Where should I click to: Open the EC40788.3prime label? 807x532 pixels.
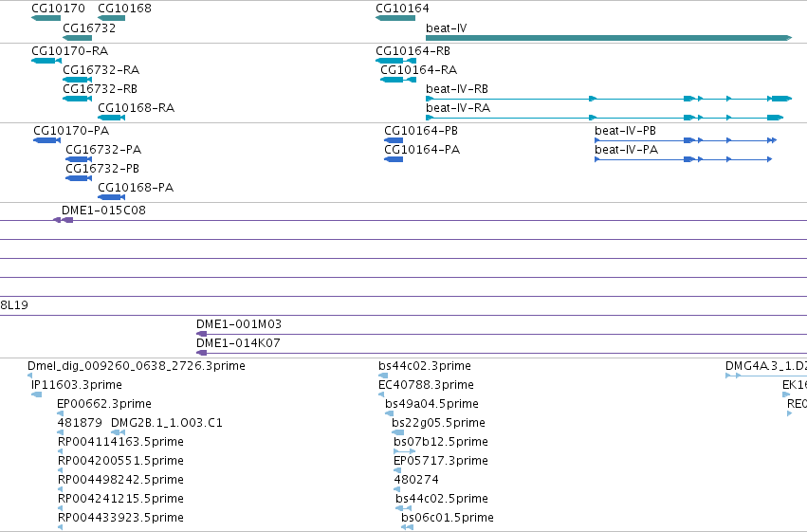point(426,384)
